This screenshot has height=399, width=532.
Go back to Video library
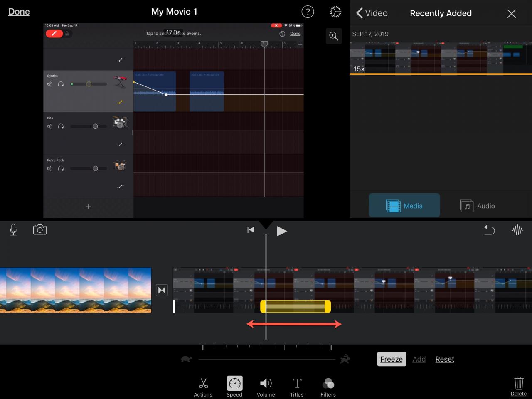tap(372, 13)
